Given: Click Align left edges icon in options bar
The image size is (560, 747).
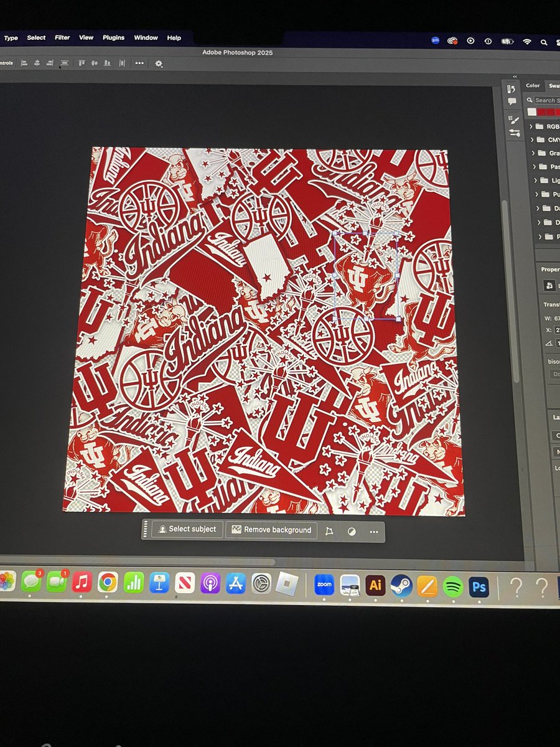Looking at the screenshot, I should click(x=24, y=63).
